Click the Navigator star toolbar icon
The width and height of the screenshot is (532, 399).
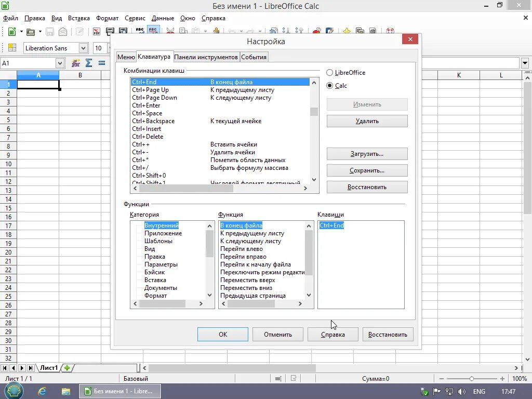point(347,31)
